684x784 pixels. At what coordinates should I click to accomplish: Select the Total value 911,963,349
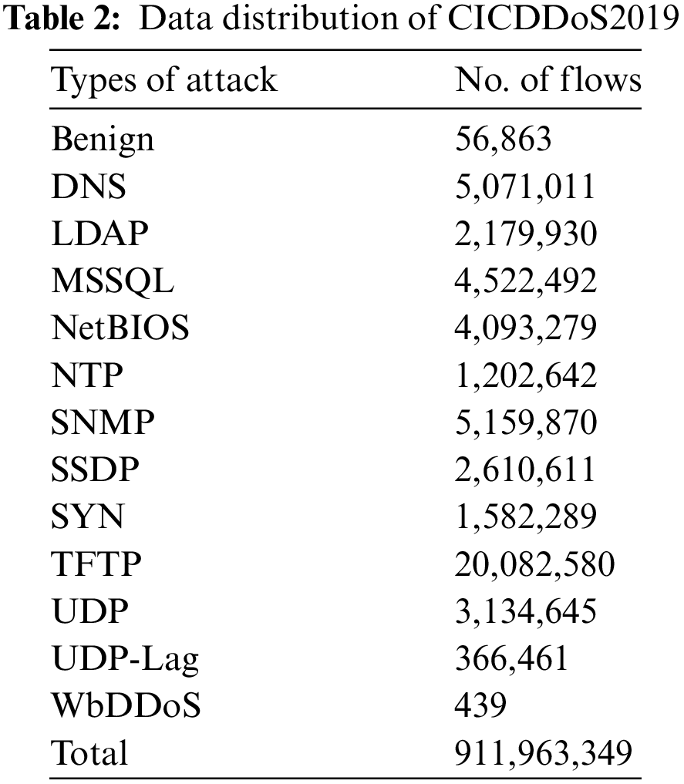(544, 753)
